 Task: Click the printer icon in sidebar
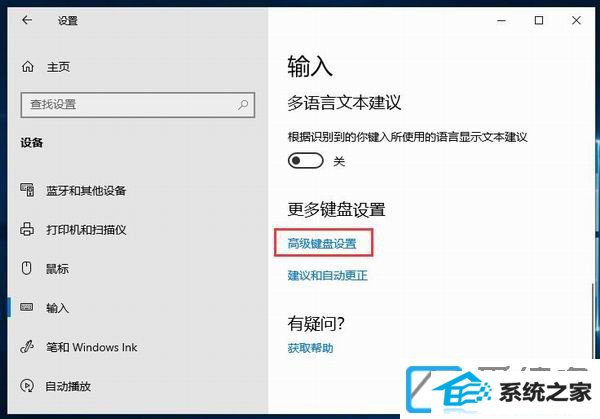[27, 229]
